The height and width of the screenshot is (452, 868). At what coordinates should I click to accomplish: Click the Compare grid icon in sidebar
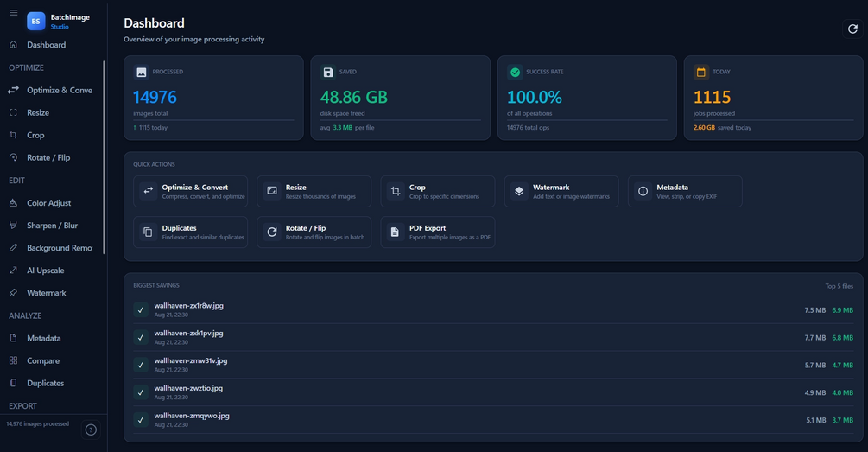pyautogui.click(x=13, y=360)
